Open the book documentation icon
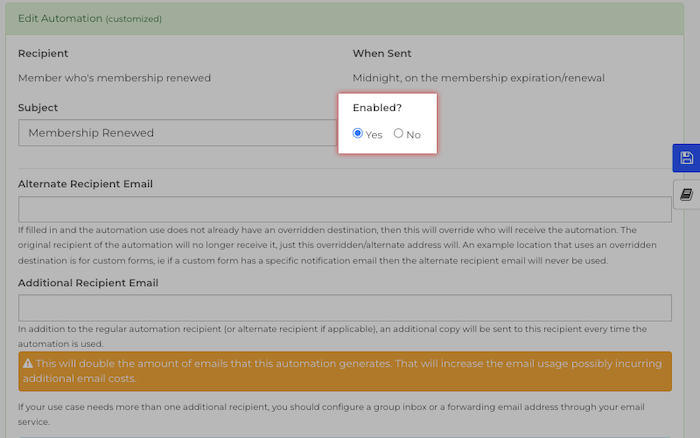Screen dimensions: 700x438 click(x=686, y=194)
